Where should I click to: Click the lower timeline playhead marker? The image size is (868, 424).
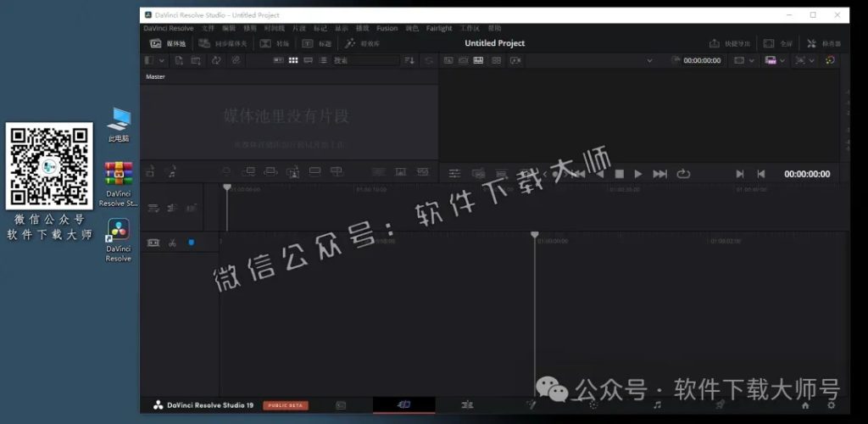[534, 235]
